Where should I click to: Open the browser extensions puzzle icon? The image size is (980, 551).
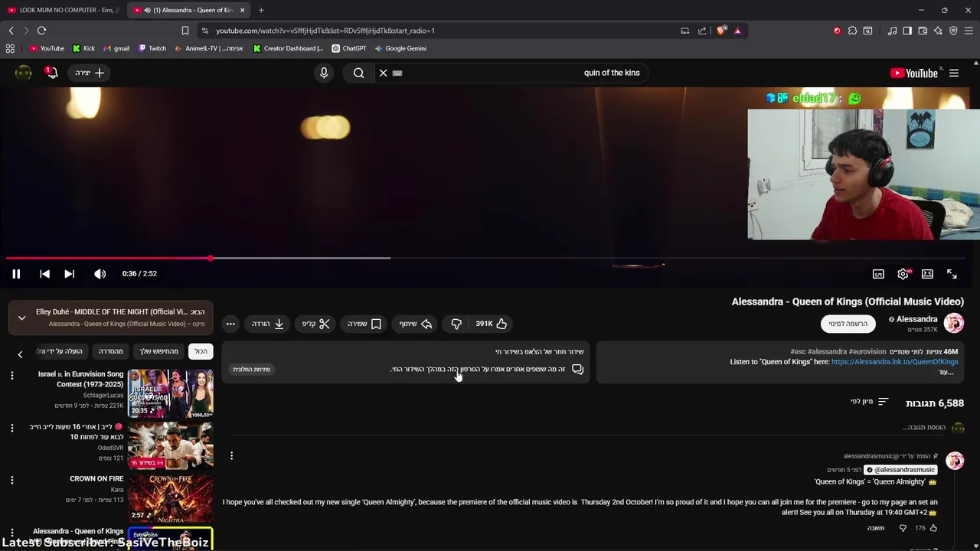tap(852, 31)
